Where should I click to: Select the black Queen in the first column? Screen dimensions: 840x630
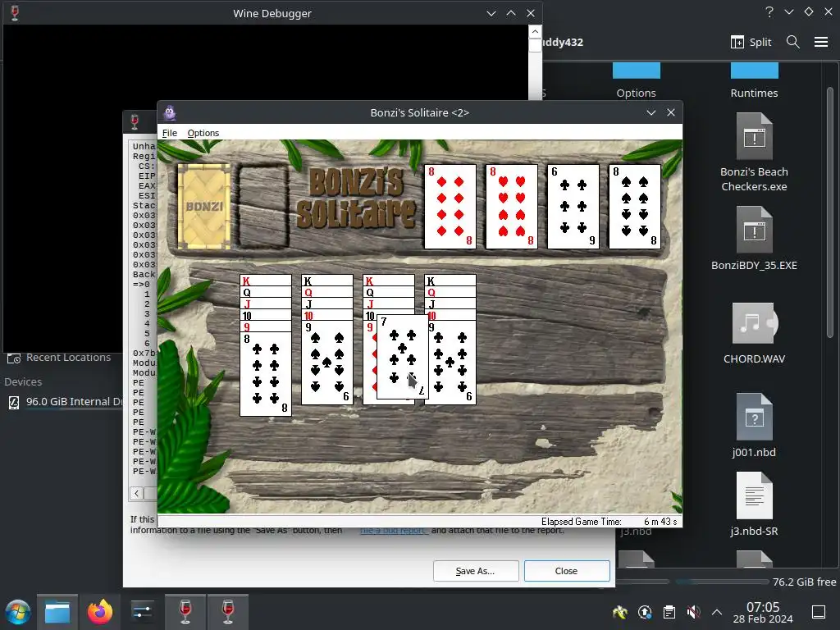click(266, 292)
